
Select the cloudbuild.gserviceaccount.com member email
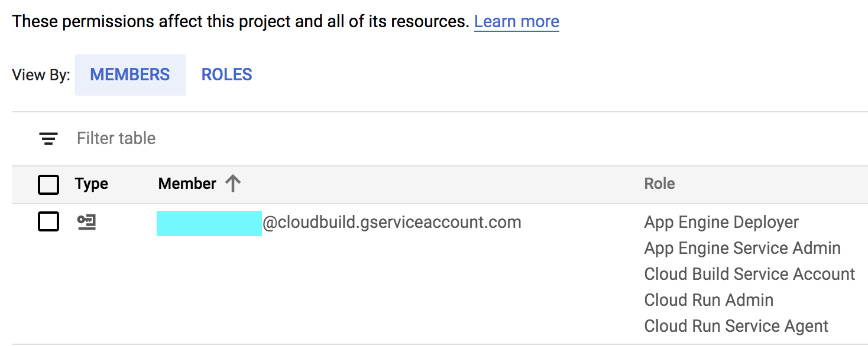(391, 223)
